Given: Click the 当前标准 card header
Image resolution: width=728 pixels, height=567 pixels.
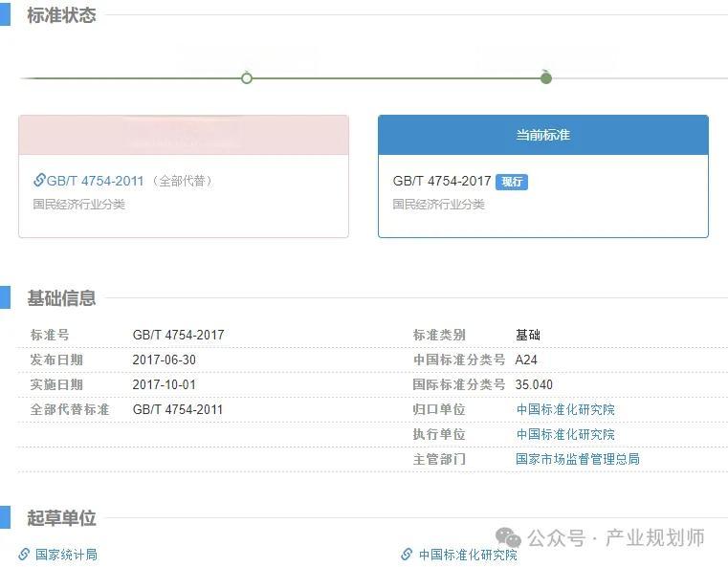Looking at the screenshot, I should tap(542, 135).
